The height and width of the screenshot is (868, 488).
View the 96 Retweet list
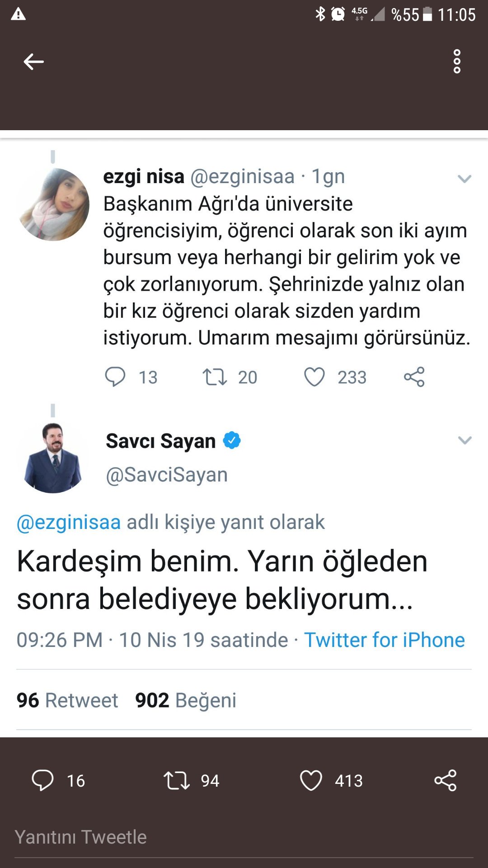(67, 700)
